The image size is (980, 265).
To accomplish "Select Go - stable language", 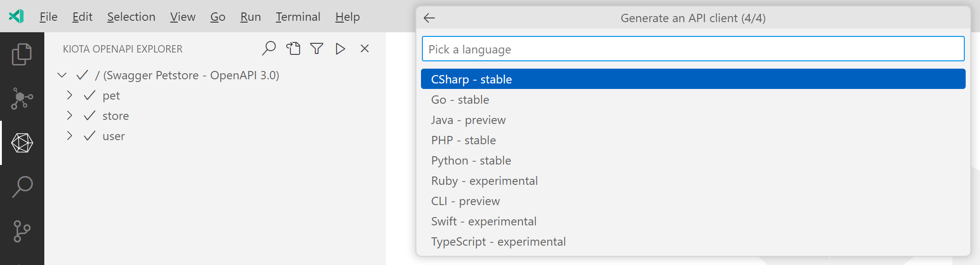I will [693, 100].
